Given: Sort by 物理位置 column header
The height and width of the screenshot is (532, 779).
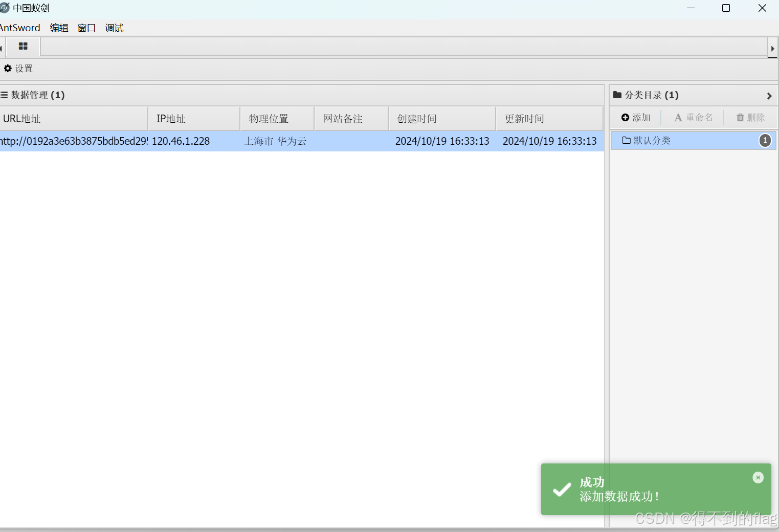Looking at the screenshot, I should (277, 119).
